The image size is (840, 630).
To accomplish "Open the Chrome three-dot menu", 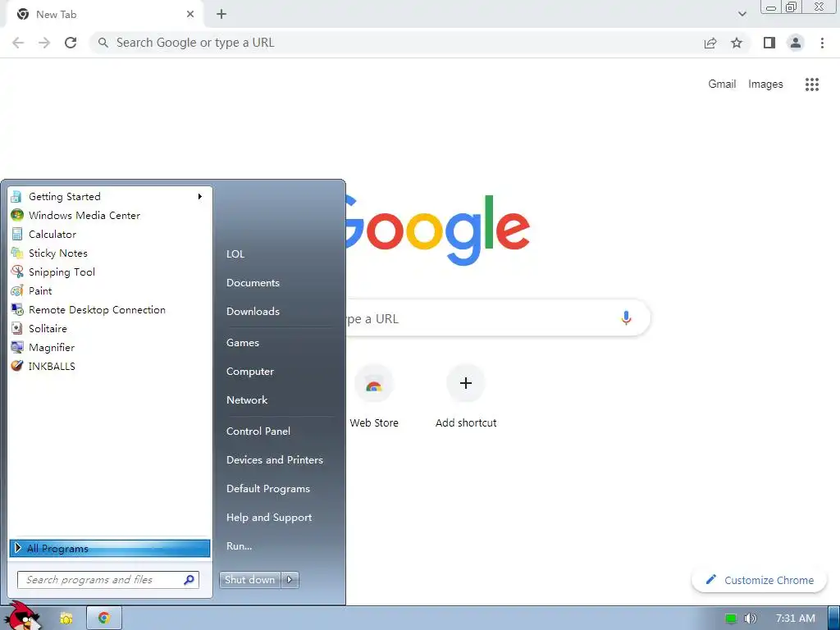I will coord(822,43).
